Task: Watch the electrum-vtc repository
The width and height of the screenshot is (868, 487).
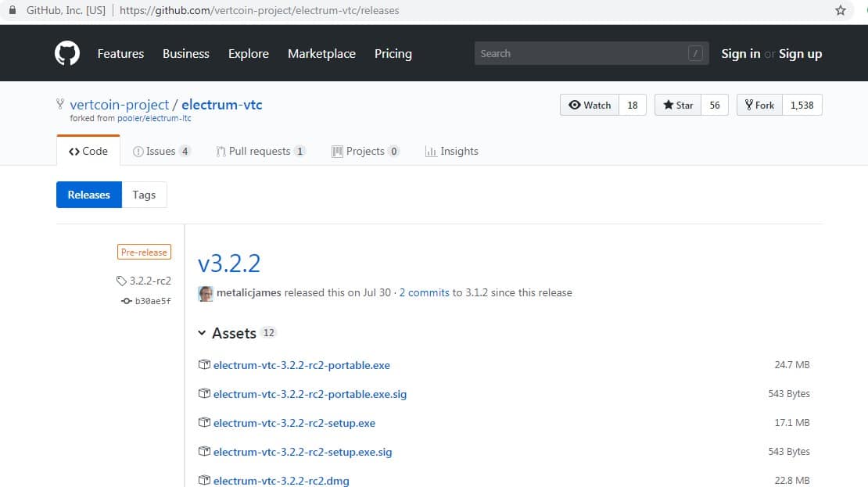Action: coord(590,106)
